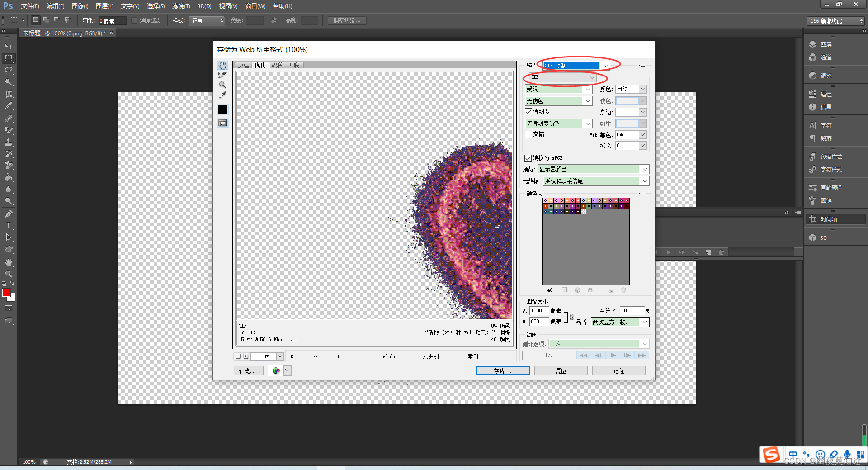Viewport: 868px width, 470px height.
Task: Switch to the 原稿 (Original) tab
Action: pos(243,65)
